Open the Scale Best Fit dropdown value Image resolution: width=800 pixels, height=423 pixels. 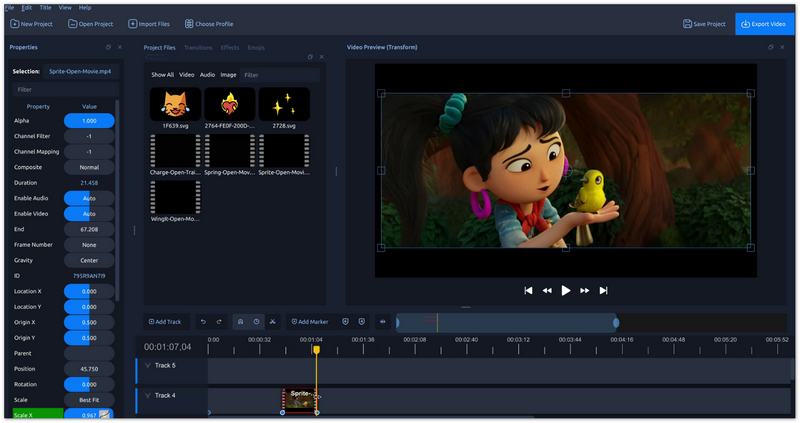[x=89, y=400]
